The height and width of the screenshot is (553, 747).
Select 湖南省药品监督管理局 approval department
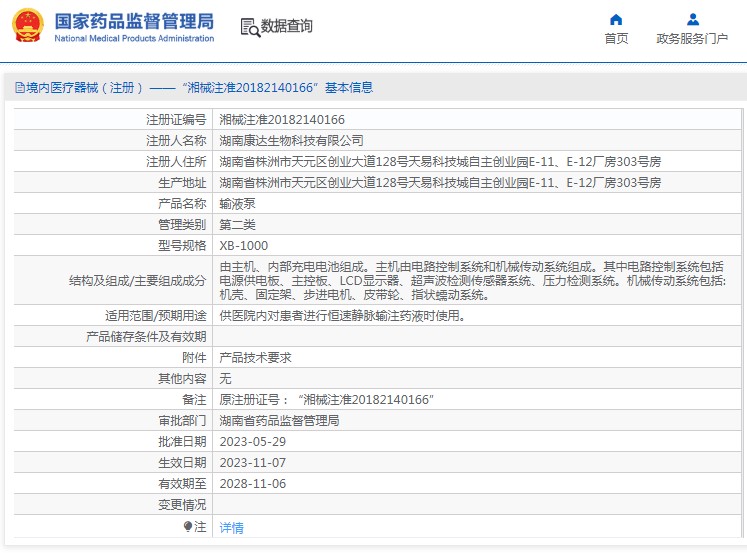(x=279, y=421)
